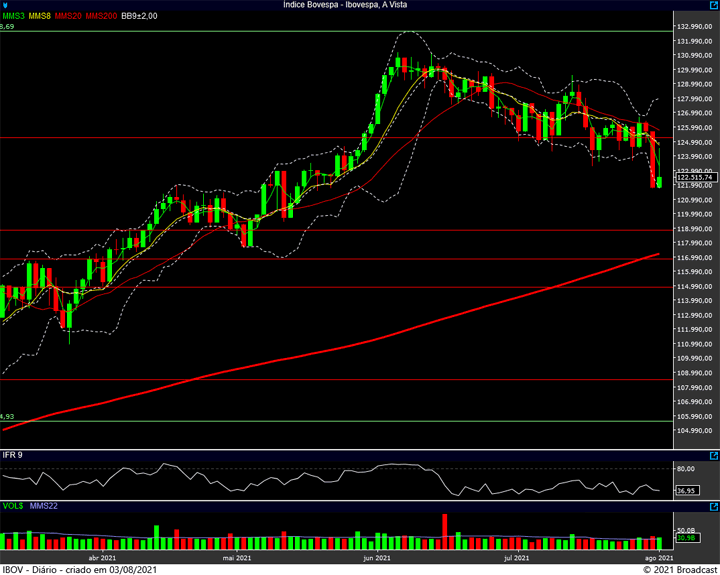720x575 pixels.
Task: Select the MMS8 moving average label
Action: click(x=39, y=16)
